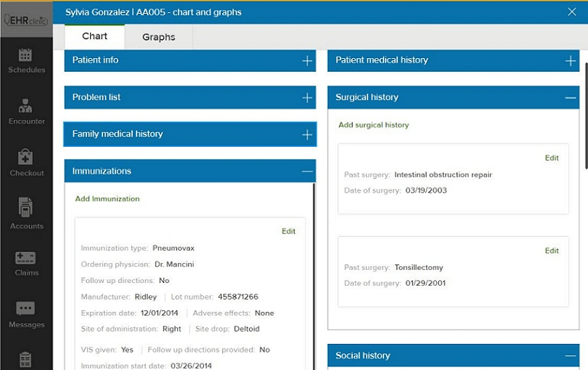
Task: Click the partially visible bottom sidebar icon
Action: 26,361
